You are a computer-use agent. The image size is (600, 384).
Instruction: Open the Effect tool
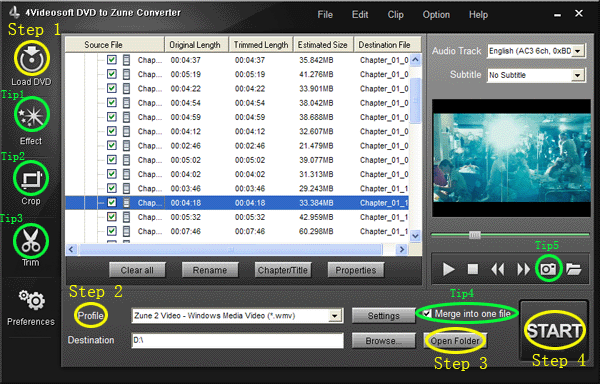[32, 114]
